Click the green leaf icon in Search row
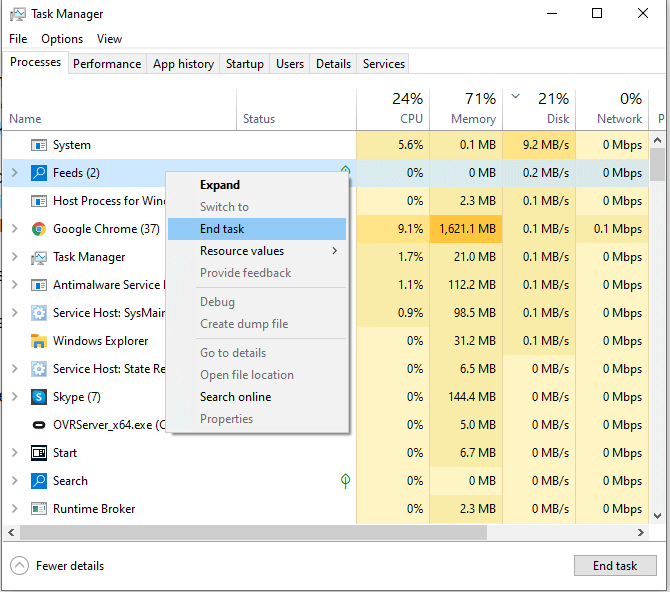The image size is (670, 592). pyautogui.click(x=345, y=481)
